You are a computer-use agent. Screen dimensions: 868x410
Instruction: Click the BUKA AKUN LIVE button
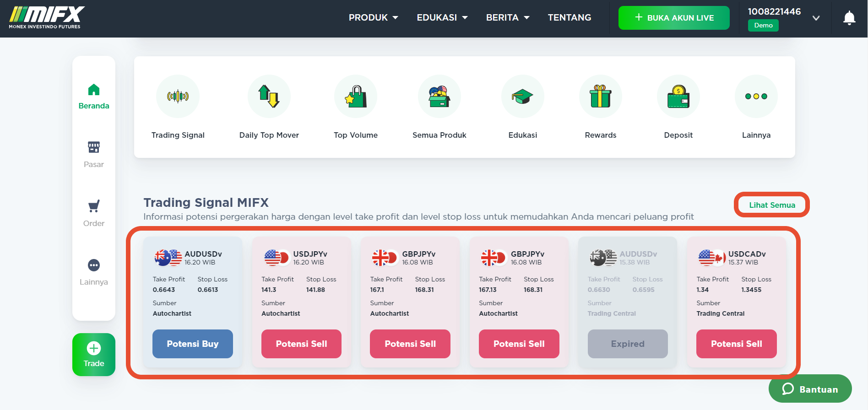(674, 18)
